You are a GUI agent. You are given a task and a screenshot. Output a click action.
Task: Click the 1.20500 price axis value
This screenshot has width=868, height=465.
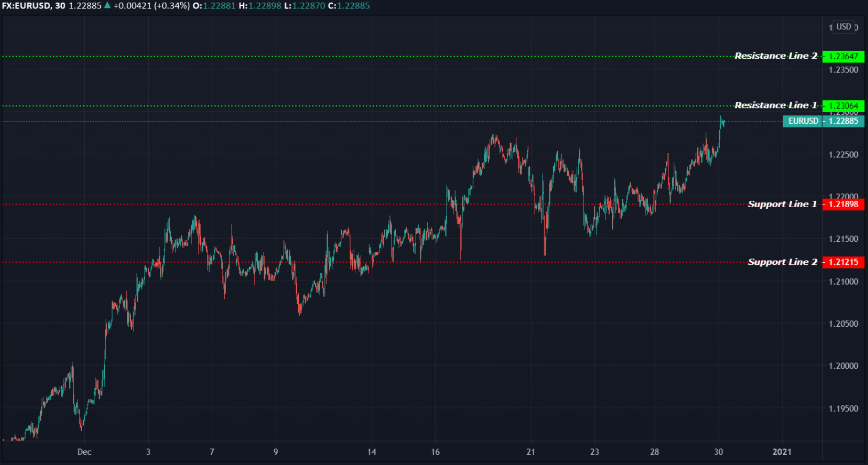coord(843,324)
